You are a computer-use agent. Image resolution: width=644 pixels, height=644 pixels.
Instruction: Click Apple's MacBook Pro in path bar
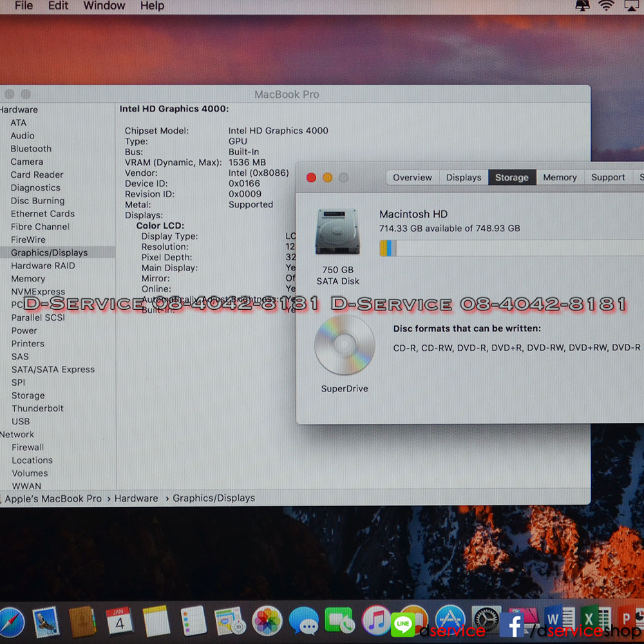53,498
